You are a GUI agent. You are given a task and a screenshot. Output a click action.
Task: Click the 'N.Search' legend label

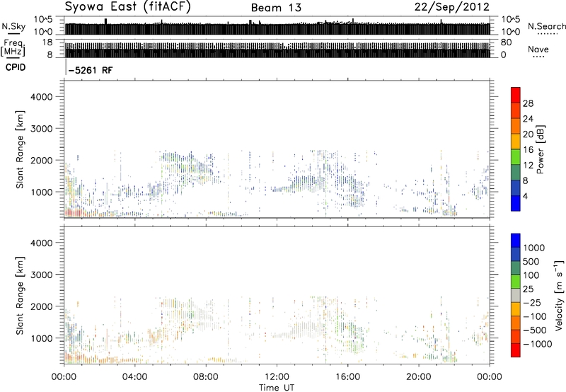pos(547,26)
